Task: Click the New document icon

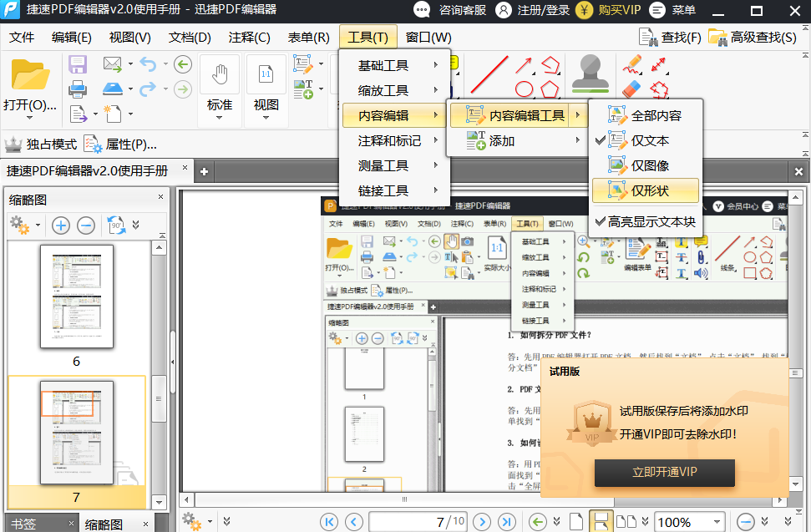Action: 112,114
